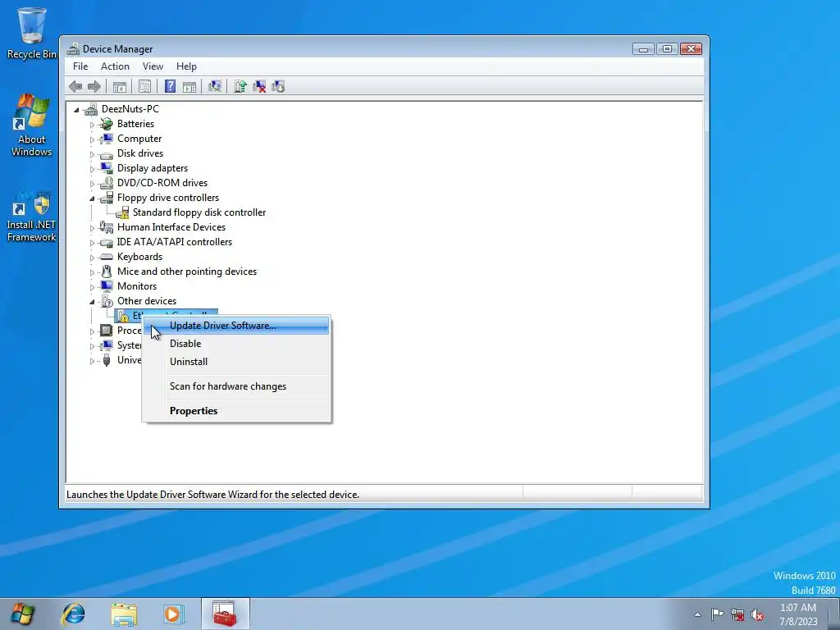Toggle the show/hide console tree icon
The image size is (840, 630).
(120, 86)
